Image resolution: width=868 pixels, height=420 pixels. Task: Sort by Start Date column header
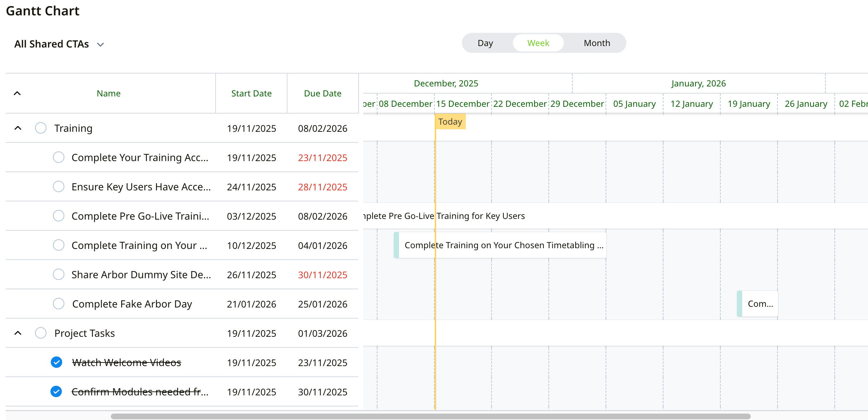coord(251,93)
